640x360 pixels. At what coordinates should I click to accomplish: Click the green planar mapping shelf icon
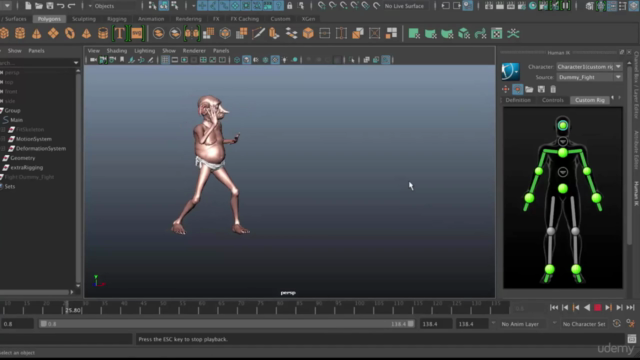414,33
